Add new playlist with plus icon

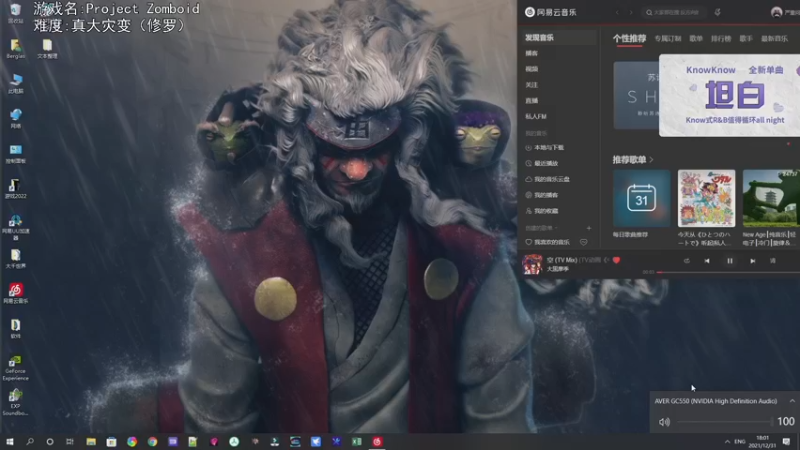pyautogui.click(x=589, y=228)
